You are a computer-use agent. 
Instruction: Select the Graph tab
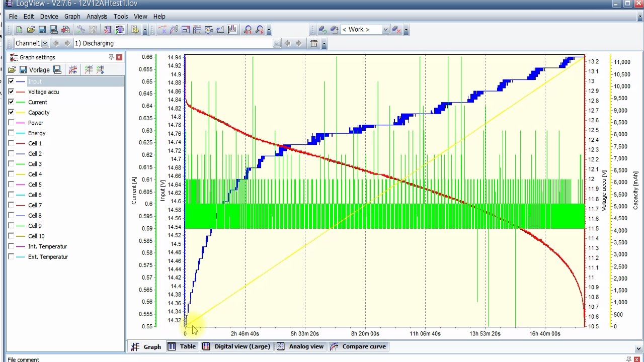(x=146, y=346)
